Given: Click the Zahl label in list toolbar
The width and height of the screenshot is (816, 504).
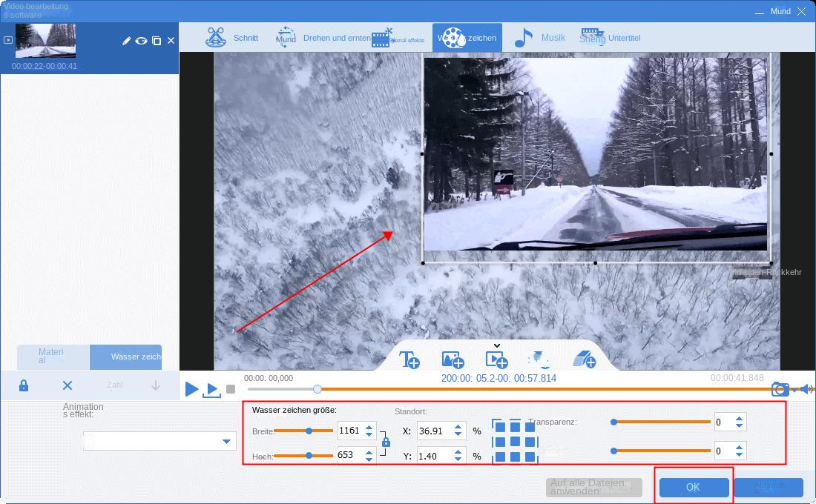Looking at the screenshot, I should [x=114, y=385].
